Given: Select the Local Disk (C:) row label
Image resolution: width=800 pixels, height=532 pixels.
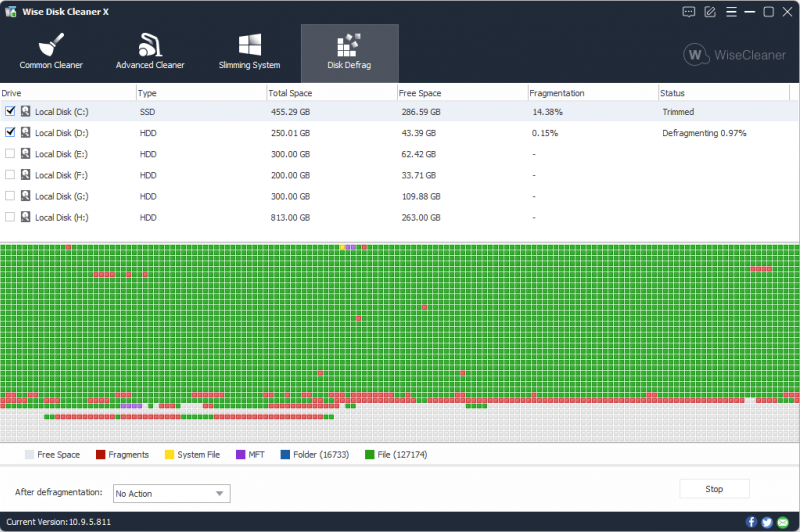Looking at the screenshot, I should click(x=62, y=112).
